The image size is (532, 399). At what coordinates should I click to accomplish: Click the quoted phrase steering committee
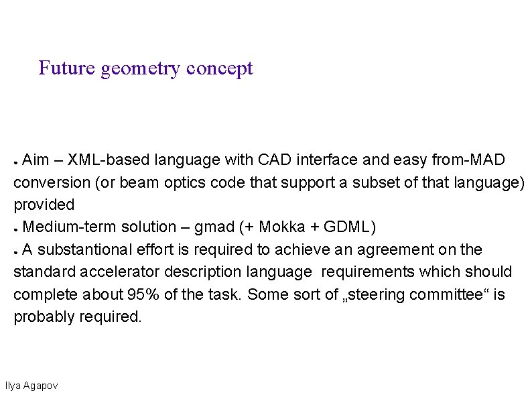tap(415, 295)
